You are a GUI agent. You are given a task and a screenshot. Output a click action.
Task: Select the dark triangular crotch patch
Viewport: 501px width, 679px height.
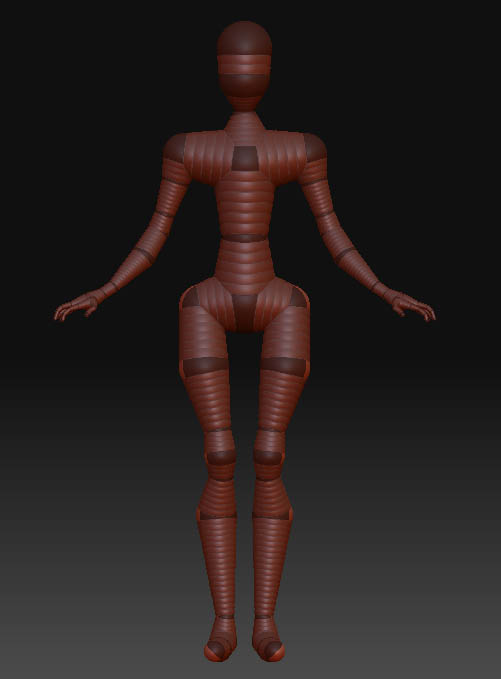point(245,310)
